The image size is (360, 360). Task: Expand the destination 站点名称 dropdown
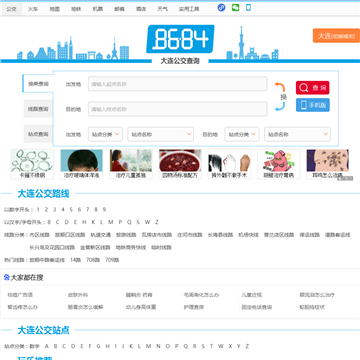point(297,134)
